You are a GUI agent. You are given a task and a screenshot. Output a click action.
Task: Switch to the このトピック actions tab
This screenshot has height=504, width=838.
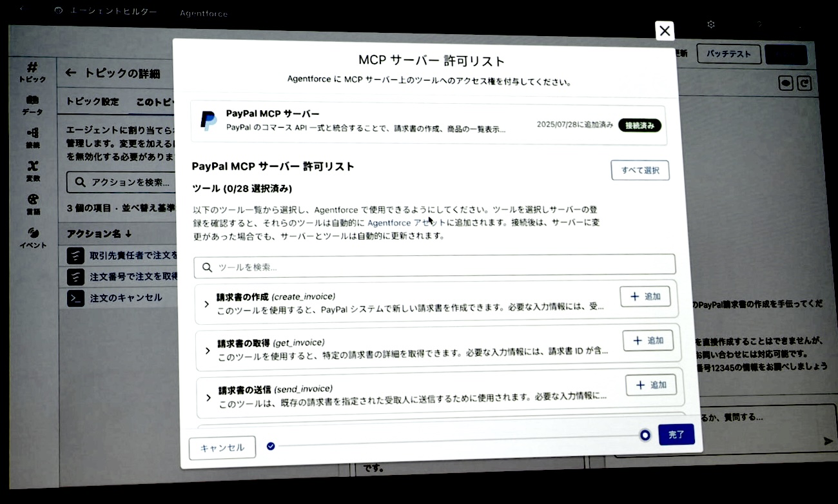click(x=154, y=102)
